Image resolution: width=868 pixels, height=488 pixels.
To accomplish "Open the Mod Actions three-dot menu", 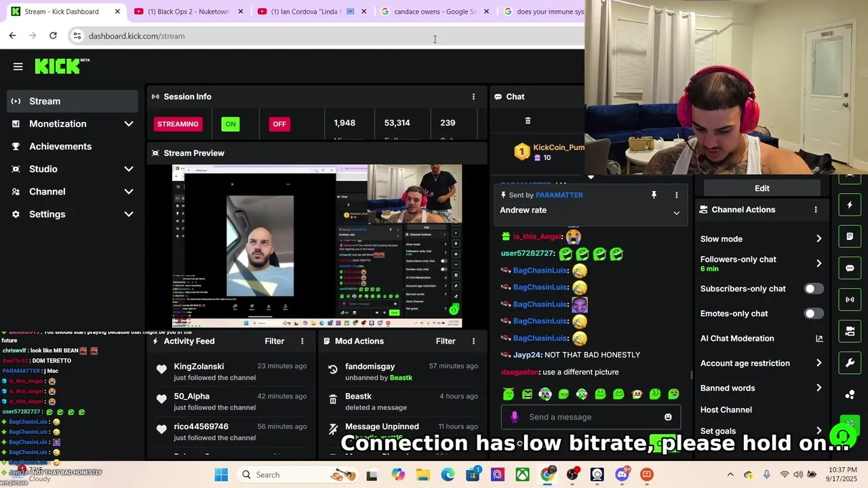I will [473, 341].
